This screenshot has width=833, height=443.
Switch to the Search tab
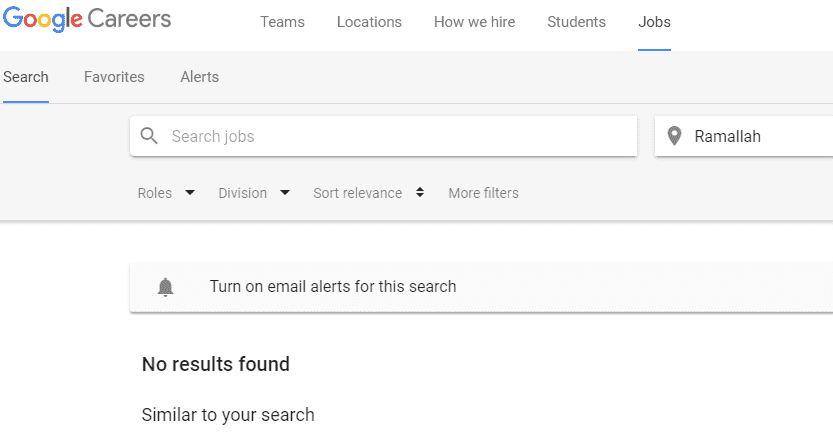click(x=26, y=77)
